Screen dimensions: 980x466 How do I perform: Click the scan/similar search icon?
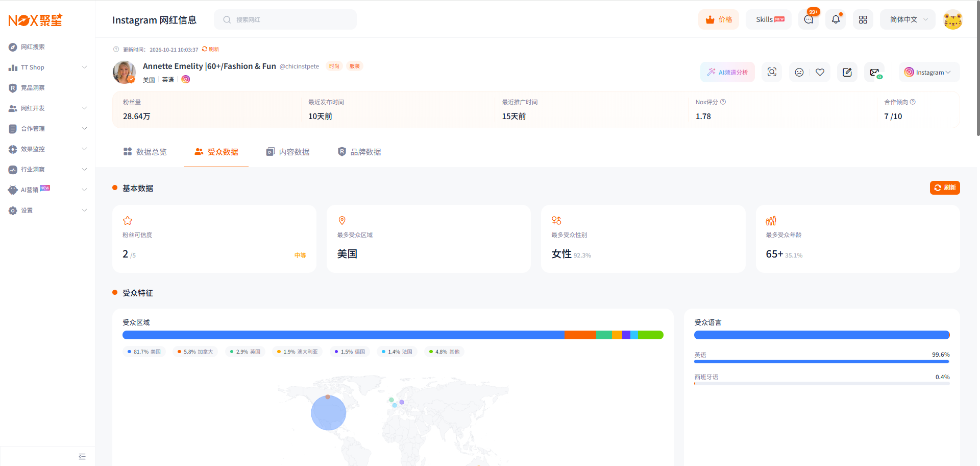point(772,72)
